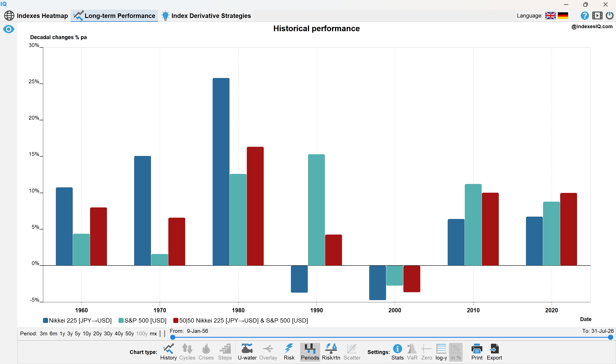Toggle the 'in %' setting
The height and width of the screenshot is (364, 616).
coord(456,352)
